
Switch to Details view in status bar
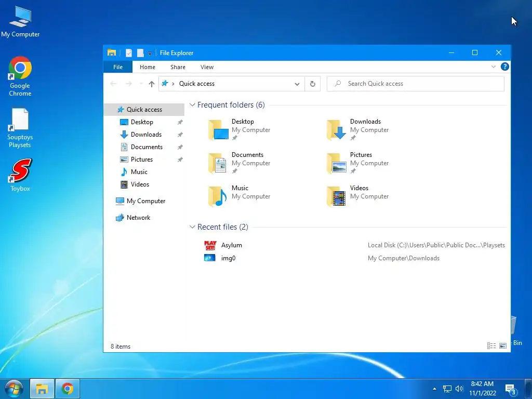coord(491,345)
